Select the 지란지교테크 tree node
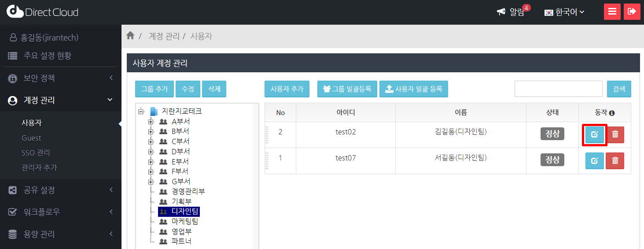 click(x=182, y=111)
